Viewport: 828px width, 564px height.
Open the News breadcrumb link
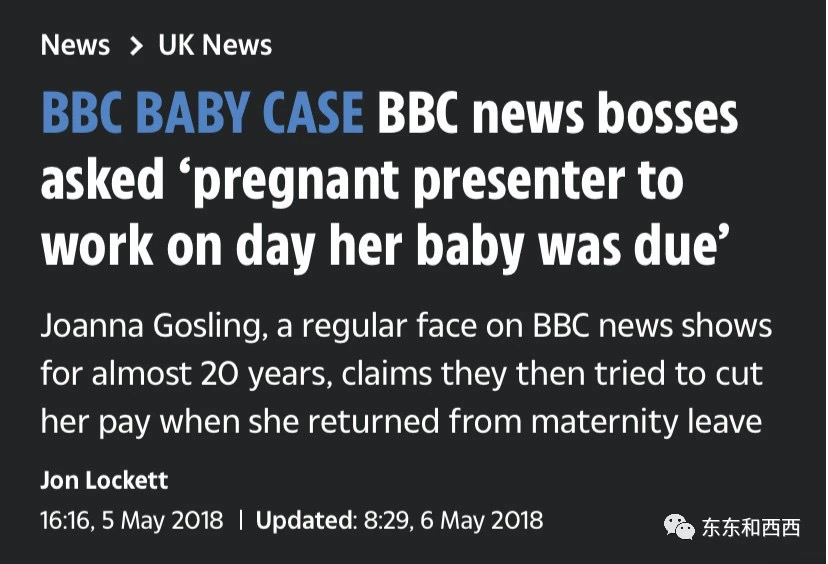(75, 45)
